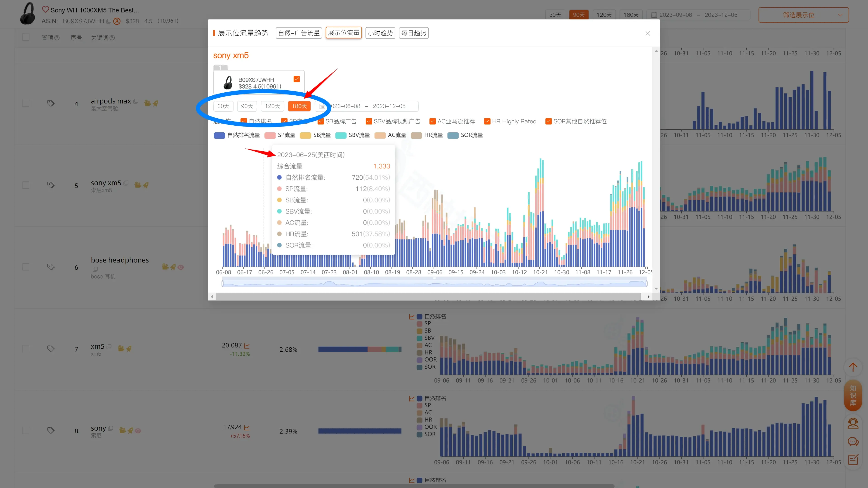Click the left handle of the chart zoom slider
Screen dimensions: 868x488
[222, 284]
